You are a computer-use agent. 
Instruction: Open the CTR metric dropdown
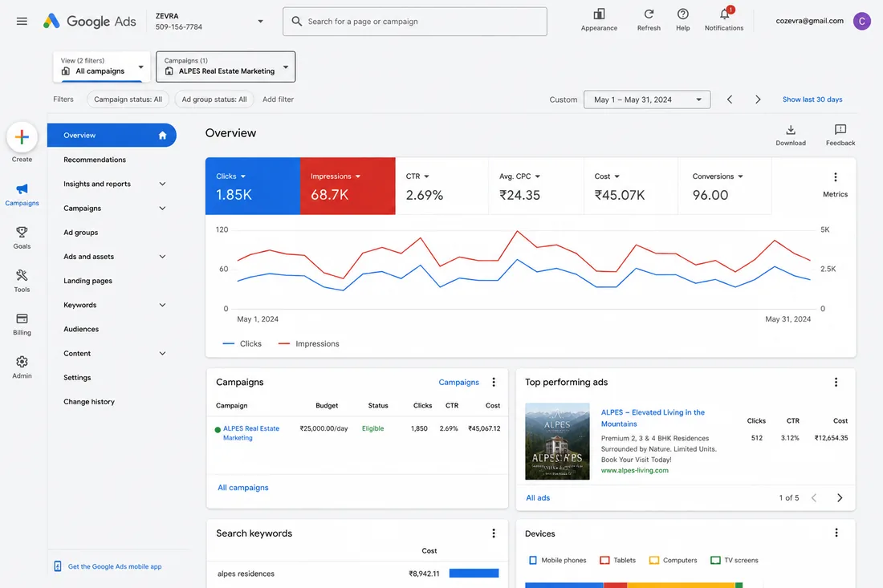point(426,176)
